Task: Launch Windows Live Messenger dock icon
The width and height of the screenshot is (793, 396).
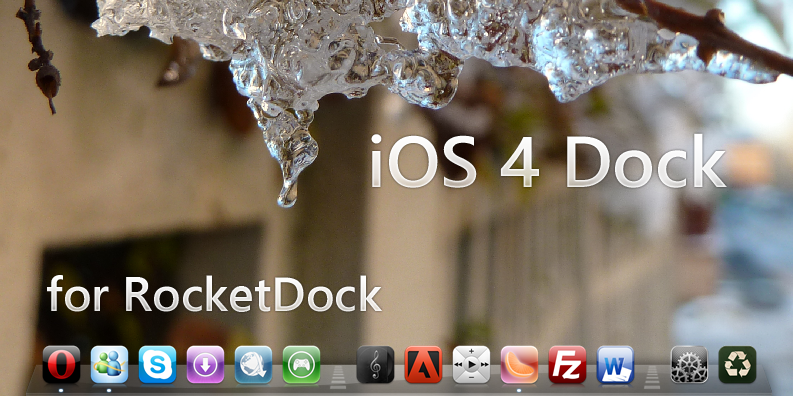Action: pos(109,364)
